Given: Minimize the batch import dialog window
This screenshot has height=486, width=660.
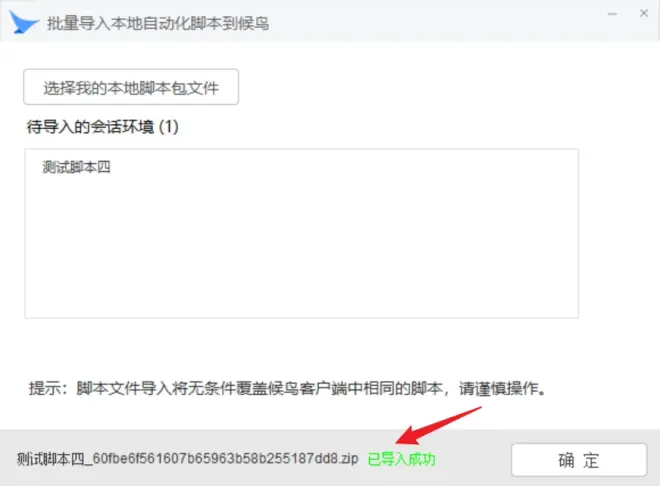Looking at the screenshot, I should click(612, 14).
